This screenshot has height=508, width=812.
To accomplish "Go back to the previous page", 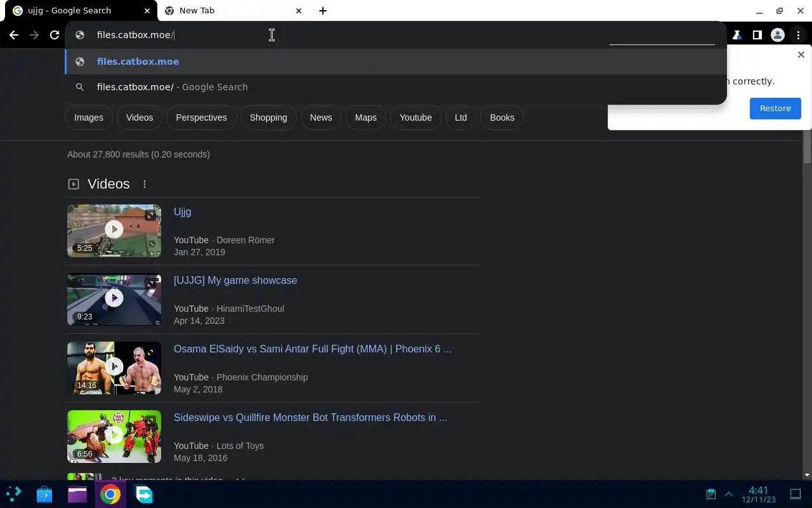I will click(14, 35).
